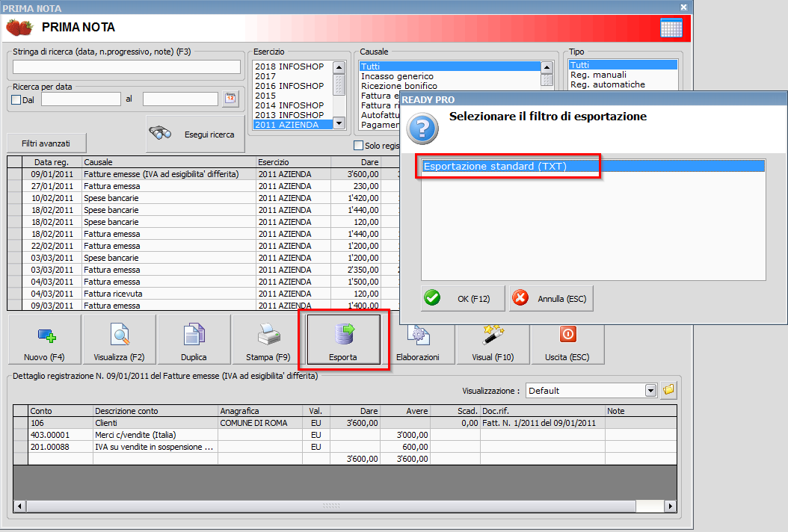
Task: Click the yellow folder icon beside Visualizzazione
Action: pos(668,390)
